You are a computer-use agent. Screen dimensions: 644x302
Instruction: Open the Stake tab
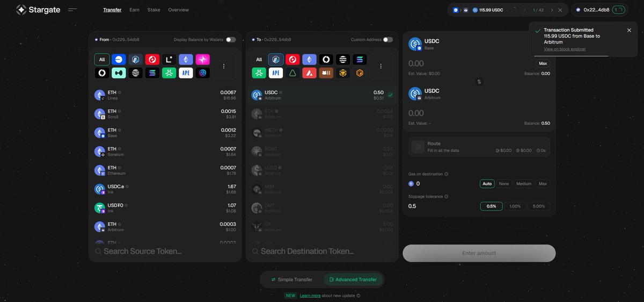[x=153, y=10]
